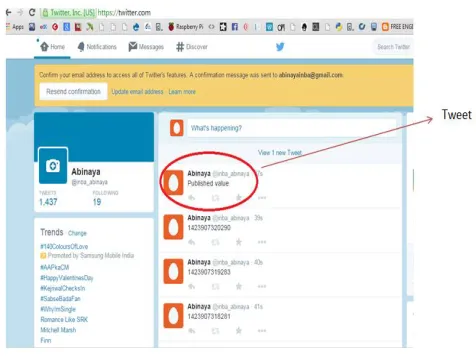Reply to tweet 1423907318281
The image size is (476, 364).
point(192,331)
